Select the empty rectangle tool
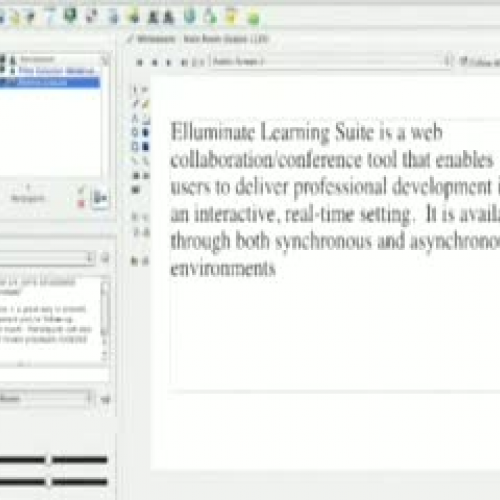 (135, 146)
